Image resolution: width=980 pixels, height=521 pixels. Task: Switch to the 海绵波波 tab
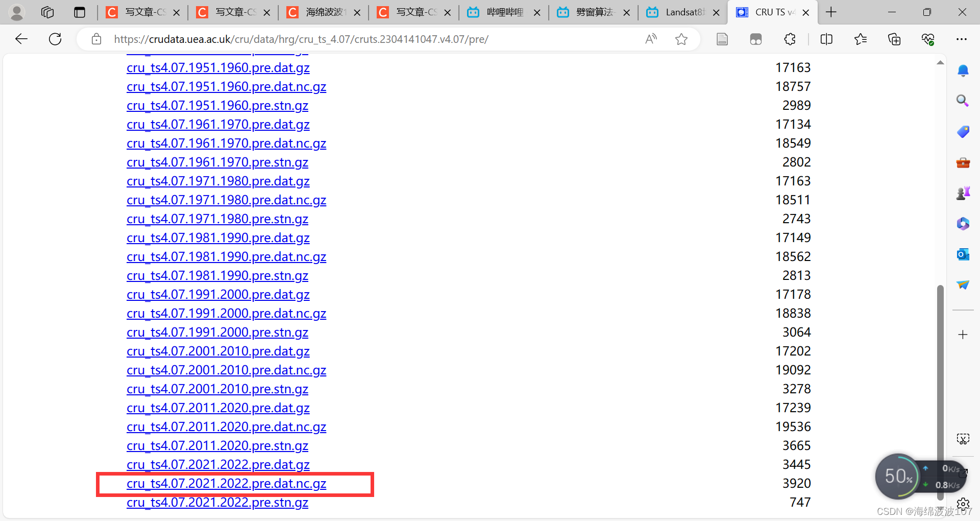pos(324,12)
